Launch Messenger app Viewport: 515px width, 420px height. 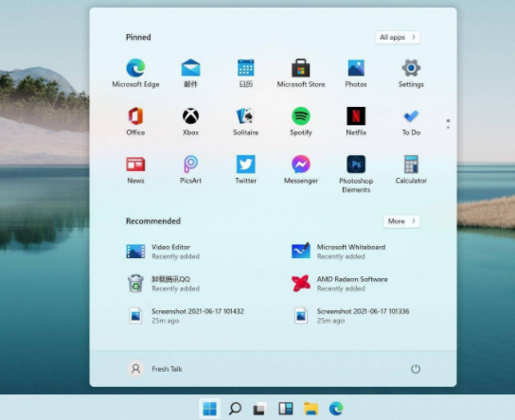click(x=301, y=169)
